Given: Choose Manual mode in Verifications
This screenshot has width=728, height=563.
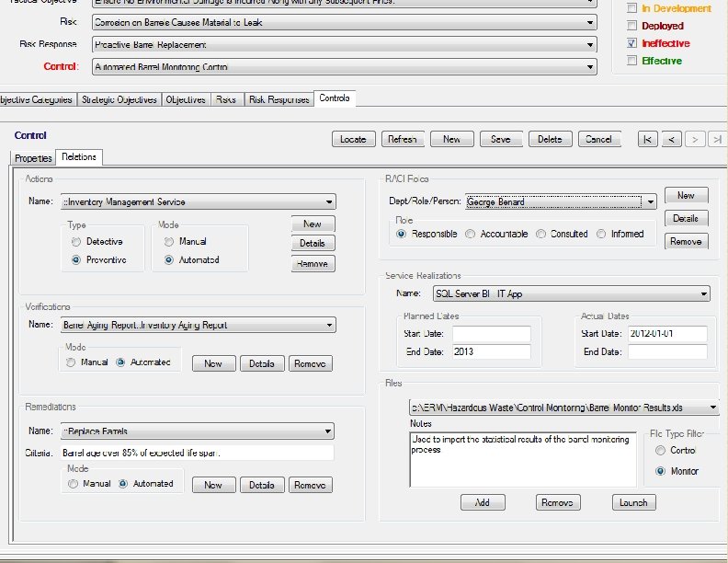Looking at the screenshot, I should coord(71,362).
